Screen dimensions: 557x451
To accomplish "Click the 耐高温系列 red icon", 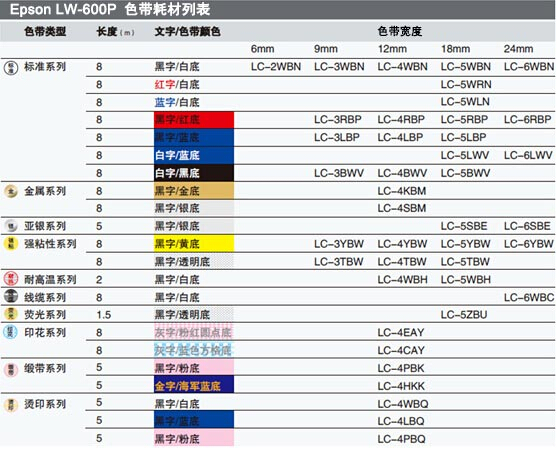I will click(11, 279).
